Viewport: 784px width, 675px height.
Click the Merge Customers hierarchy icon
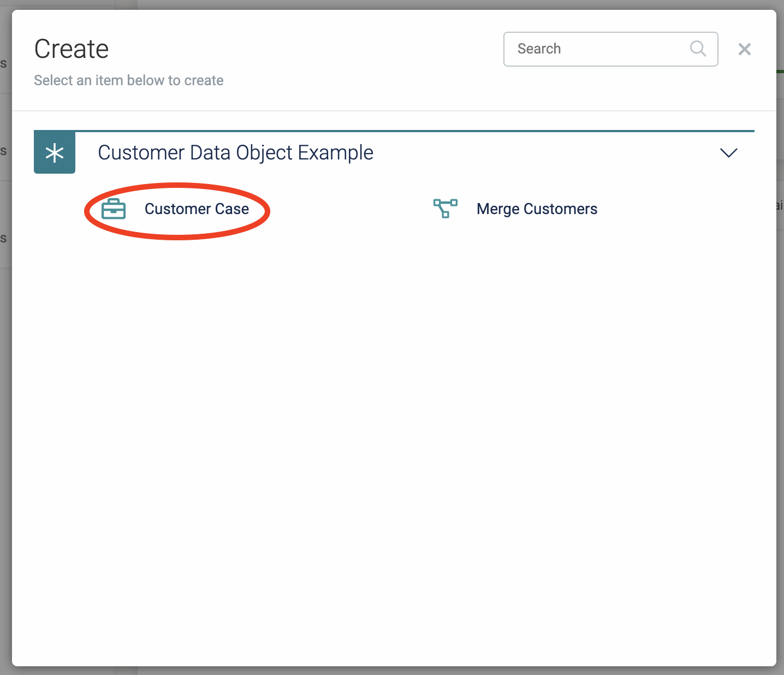point(445,209)
